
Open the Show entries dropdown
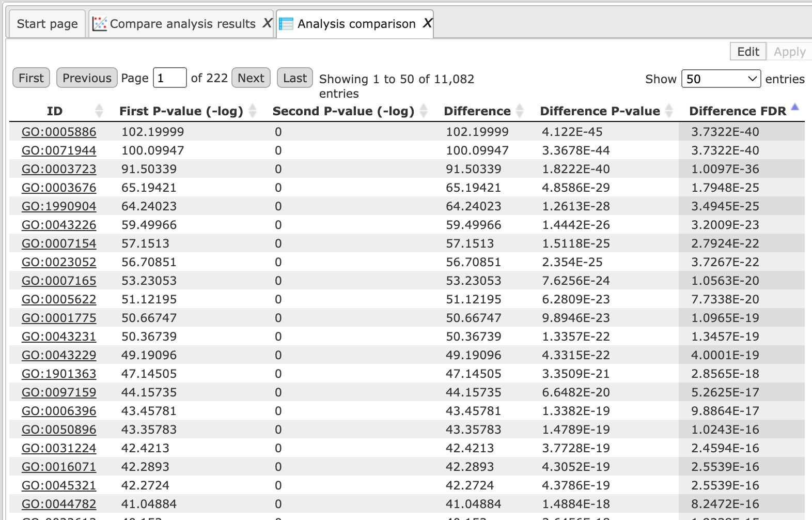point(721,79)
